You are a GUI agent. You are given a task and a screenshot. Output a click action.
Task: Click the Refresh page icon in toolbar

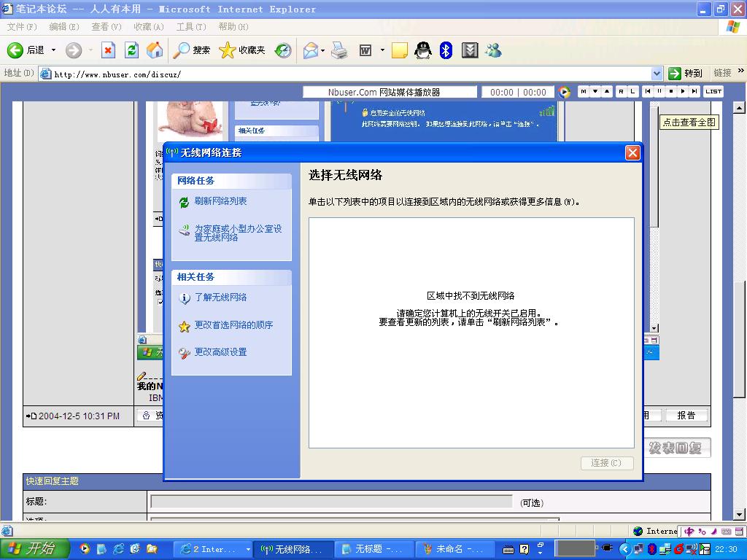tap(131, 50)
